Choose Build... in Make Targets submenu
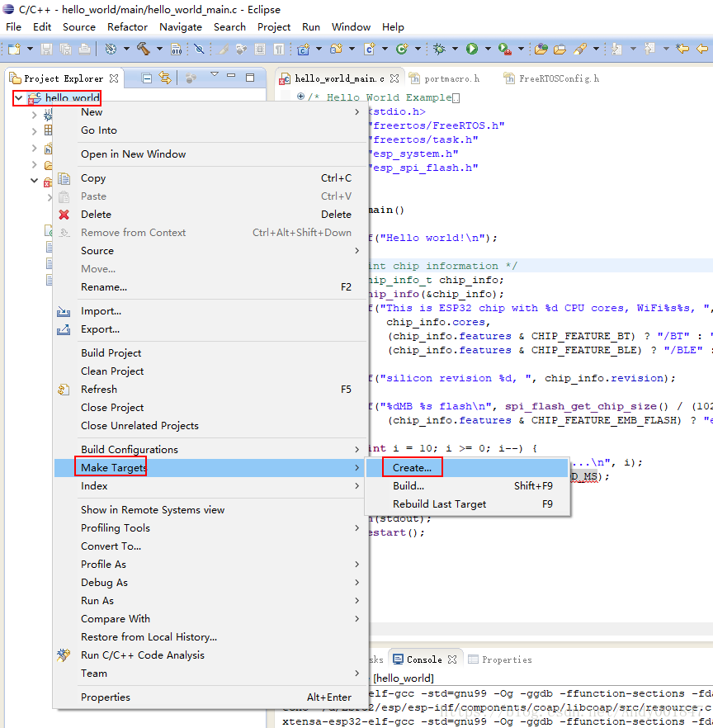This screenshot has width=713, height=728. coord(467,485)
